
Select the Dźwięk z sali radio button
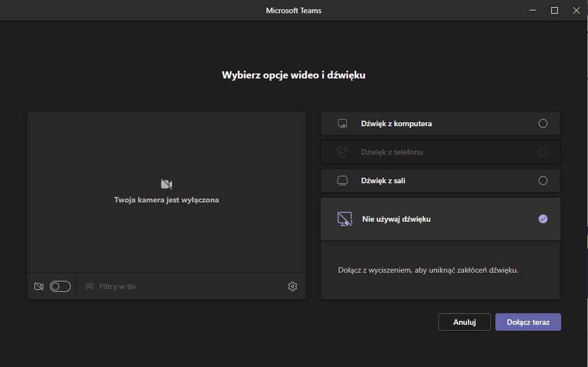click(x=543, y=180)
